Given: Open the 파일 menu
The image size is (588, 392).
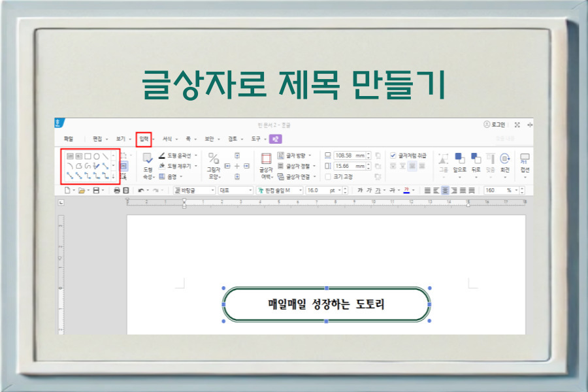Looking at the screenshot, I should pos(69,139).
